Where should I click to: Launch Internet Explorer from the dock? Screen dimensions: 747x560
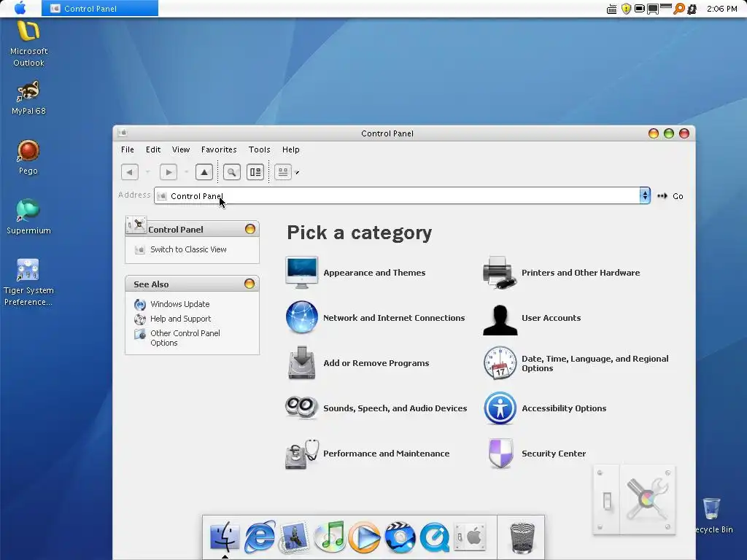260,537
